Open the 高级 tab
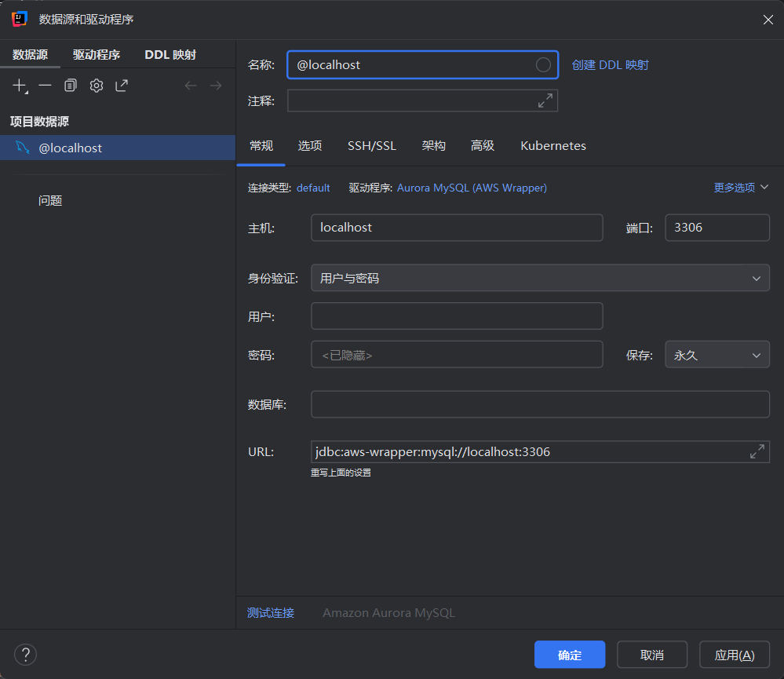The height and width of the screenshot is (679, 784). tap(482, 145)
